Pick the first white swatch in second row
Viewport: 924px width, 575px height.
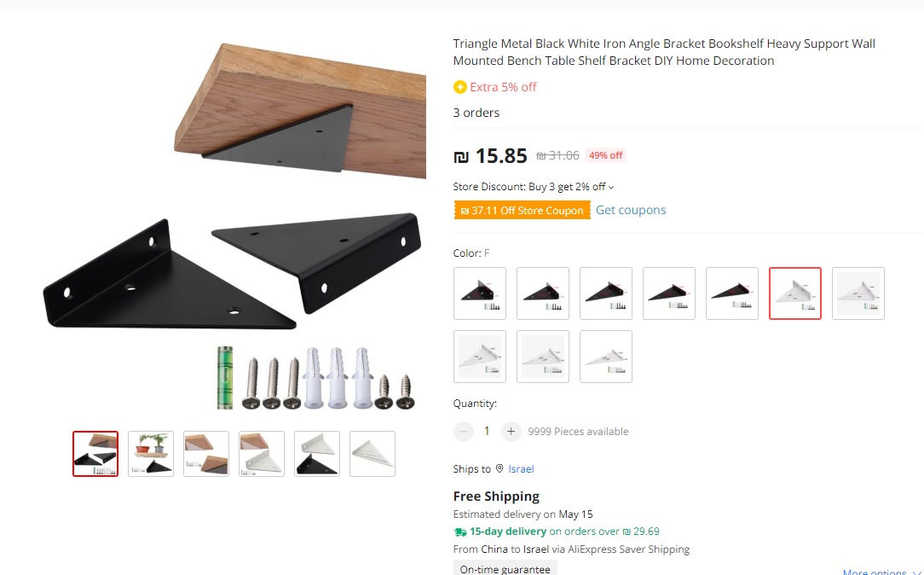pos(480,357)
